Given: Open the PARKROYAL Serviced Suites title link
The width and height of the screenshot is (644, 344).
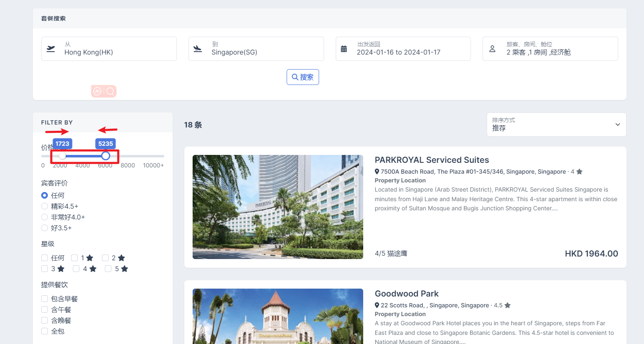Looking at the screenshot, I should pyautogui.click(x=431, y=160).
